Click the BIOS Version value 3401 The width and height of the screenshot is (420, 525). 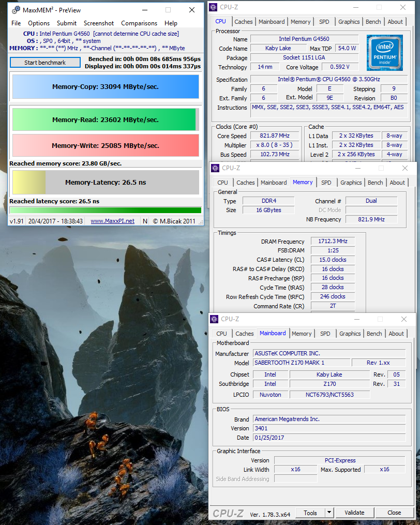point(329,428)
